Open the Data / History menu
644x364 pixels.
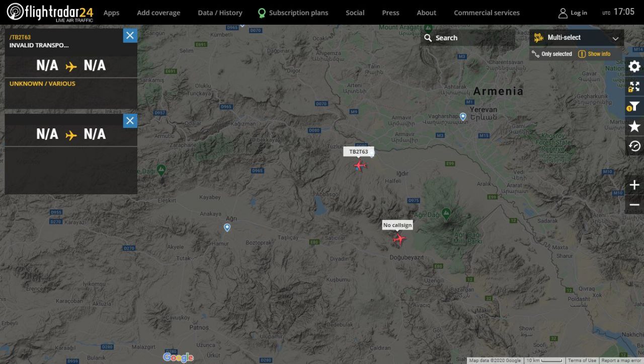coord(220,13)
